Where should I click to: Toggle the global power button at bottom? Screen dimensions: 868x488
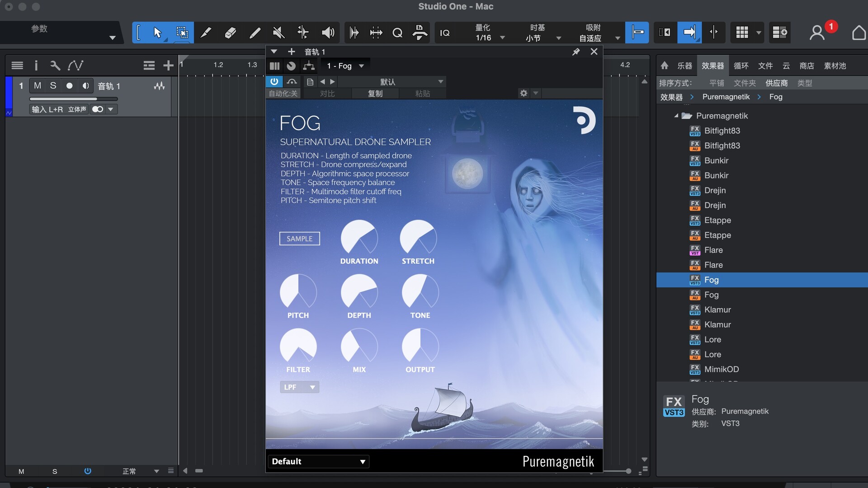pos(88,471)
